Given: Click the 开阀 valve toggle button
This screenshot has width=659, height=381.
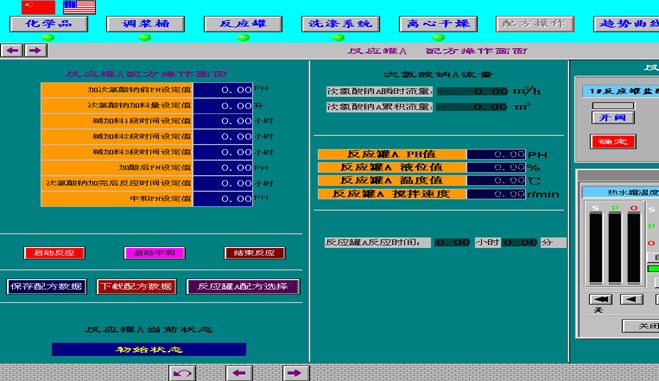Looking at the screenshot, I should point(613,118).
